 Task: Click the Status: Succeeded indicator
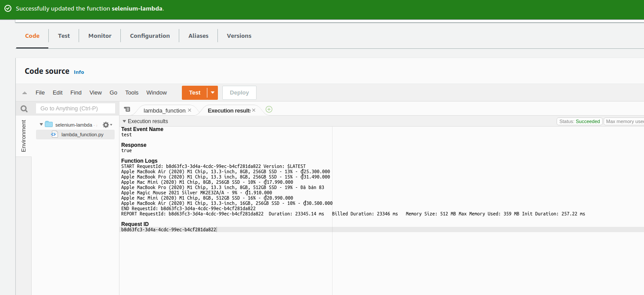(x=579, y=121)
